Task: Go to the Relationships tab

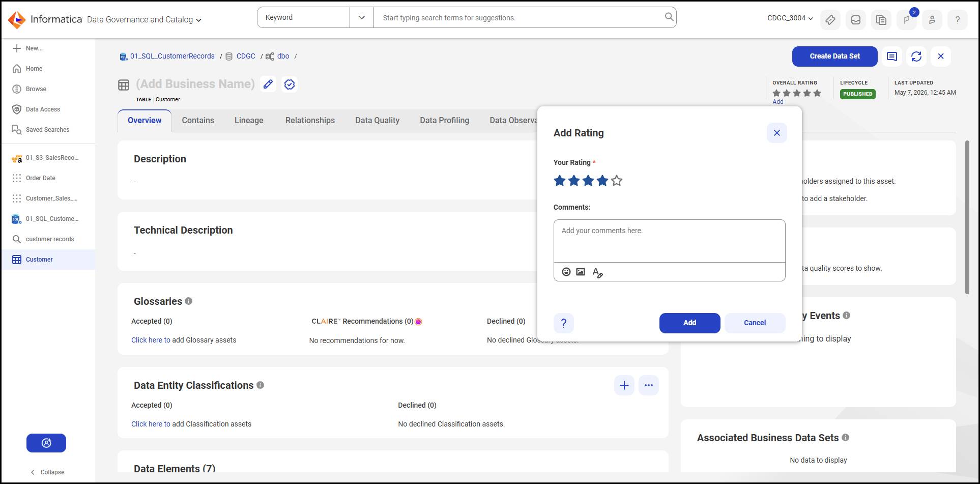Action: [x=310, y=121]
